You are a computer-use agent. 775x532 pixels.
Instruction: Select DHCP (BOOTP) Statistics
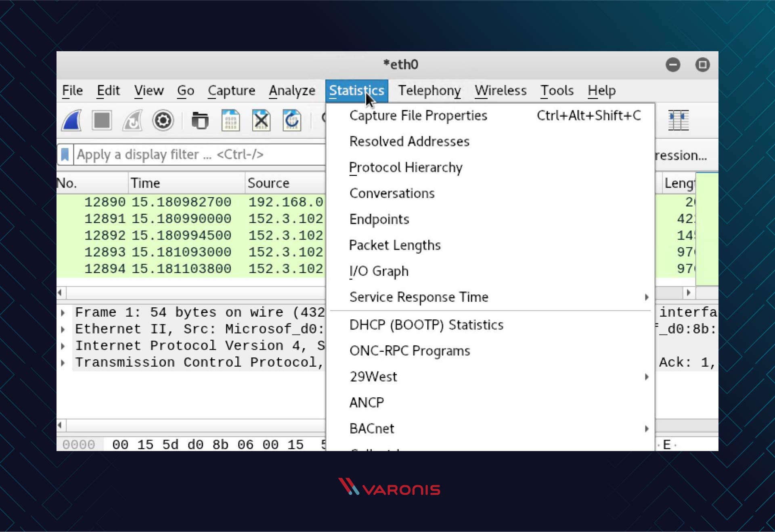tap(490, 325)
